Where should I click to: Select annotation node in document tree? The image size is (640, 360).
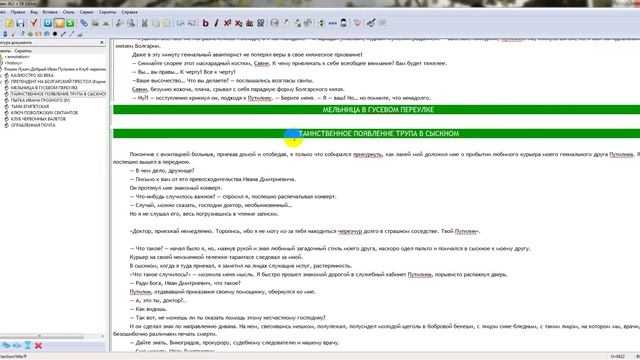click(x=17, y=57)
